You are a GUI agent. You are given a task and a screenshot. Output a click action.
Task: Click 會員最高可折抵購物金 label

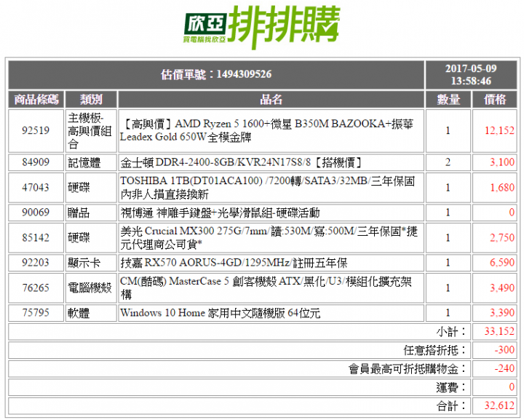point(407,369)
